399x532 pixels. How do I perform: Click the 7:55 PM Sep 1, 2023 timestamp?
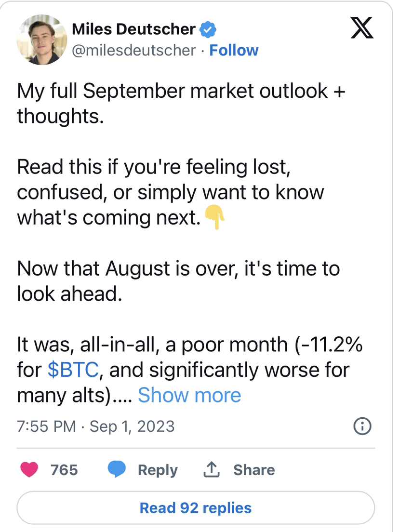tap(96, 426)
